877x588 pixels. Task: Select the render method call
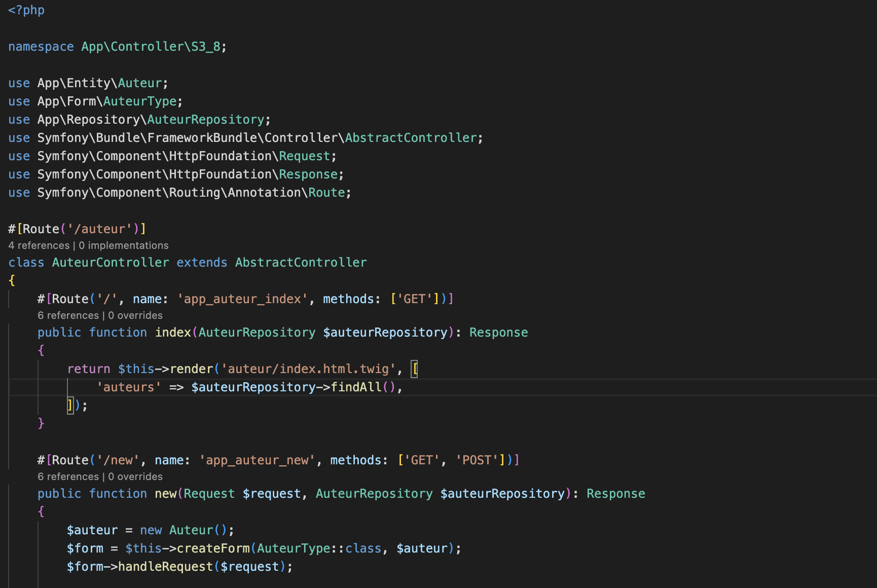191,369
